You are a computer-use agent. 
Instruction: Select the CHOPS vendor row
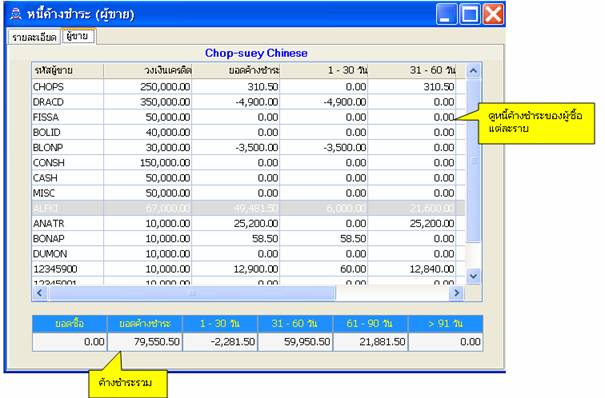click(x=248, y=87)
